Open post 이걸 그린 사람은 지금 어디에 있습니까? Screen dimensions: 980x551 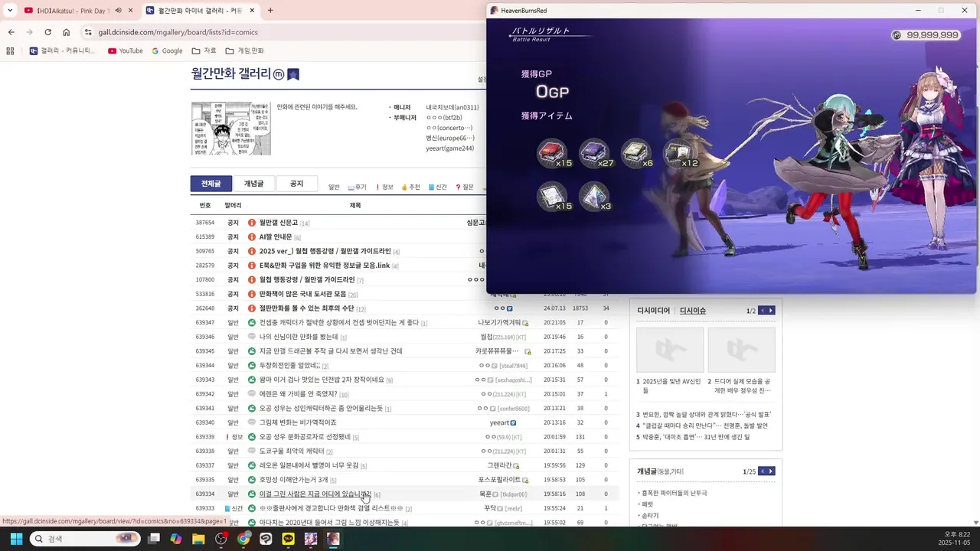tap(315, 494)
